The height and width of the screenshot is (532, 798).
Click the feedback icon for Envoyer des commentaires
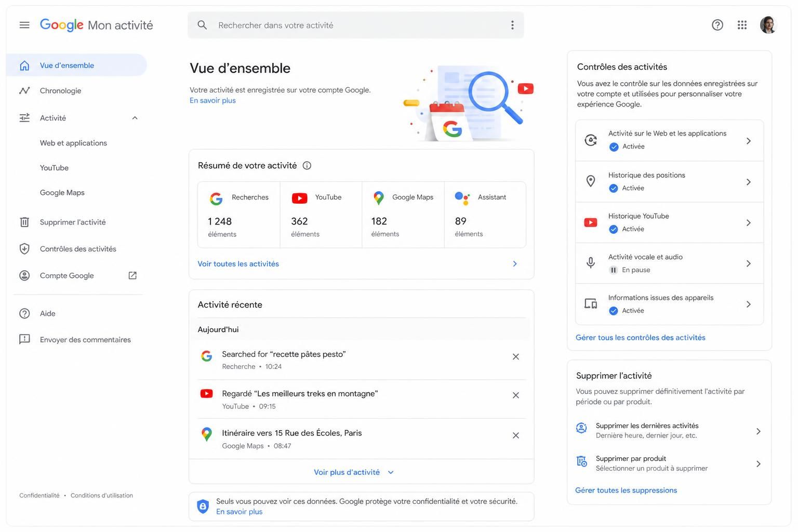24,339
